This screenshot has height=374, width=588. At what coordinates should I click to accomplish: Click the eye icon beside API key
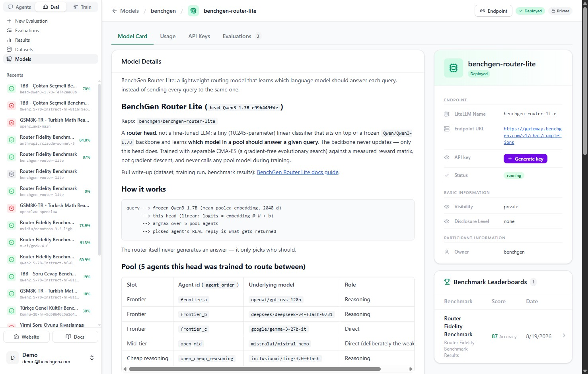(447, 157)
